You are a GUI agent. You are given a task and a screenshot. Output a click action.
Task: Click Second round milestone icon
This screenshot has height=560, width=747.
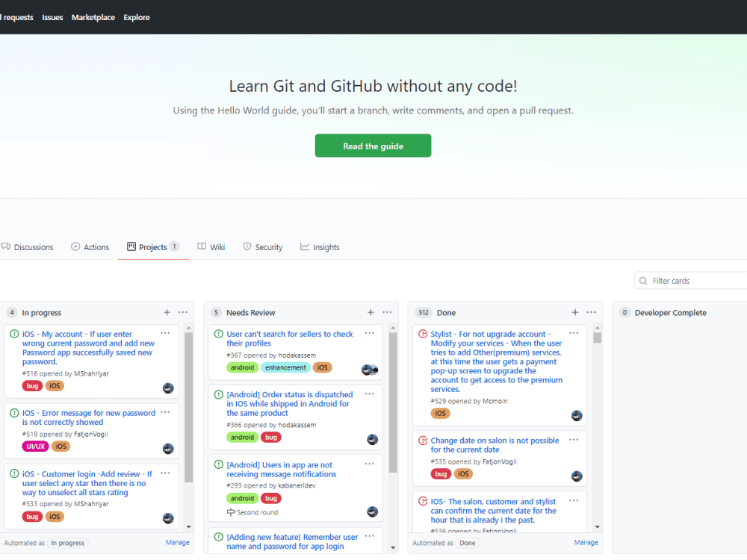[x=231, y=512]
